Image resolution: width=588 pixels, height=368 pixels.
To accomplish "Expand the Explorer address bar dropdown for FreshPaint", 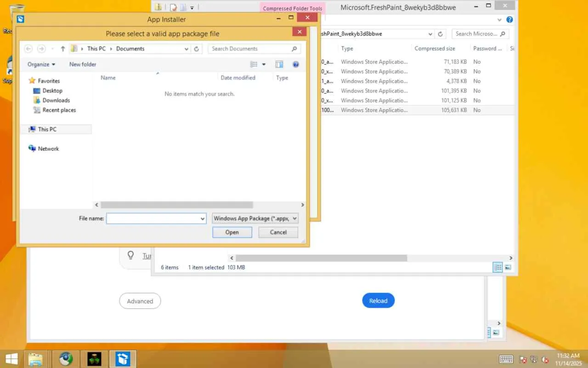I will 430,34.
